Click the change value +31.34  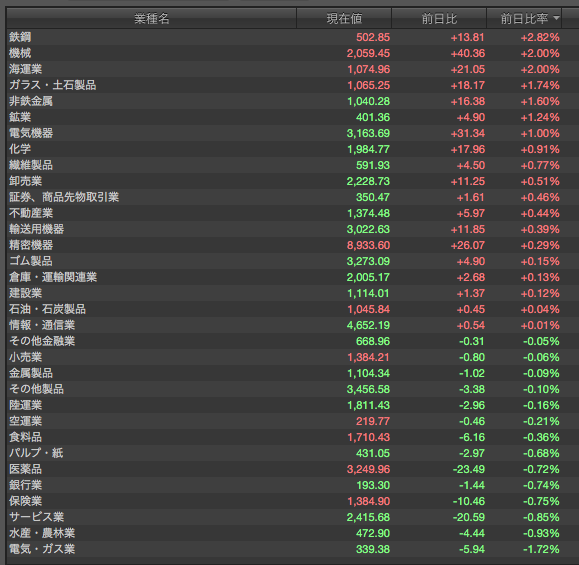[467, 133]
